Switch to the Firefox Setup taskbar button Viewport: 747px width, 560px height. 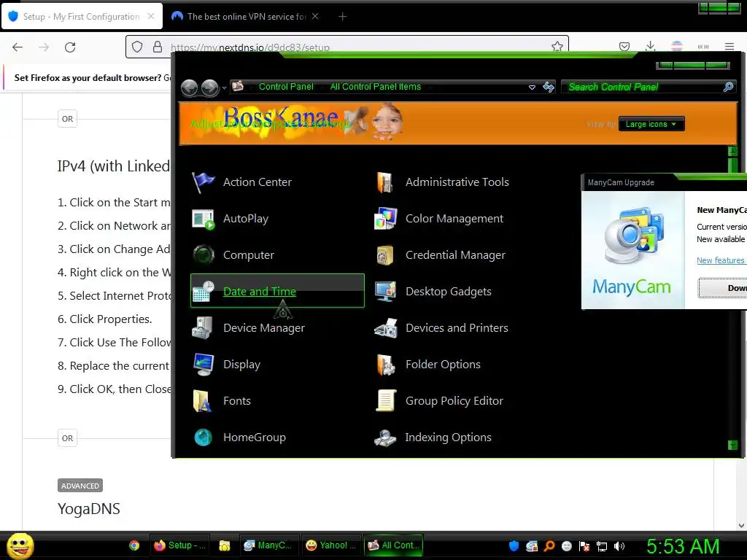click(180, 545)
